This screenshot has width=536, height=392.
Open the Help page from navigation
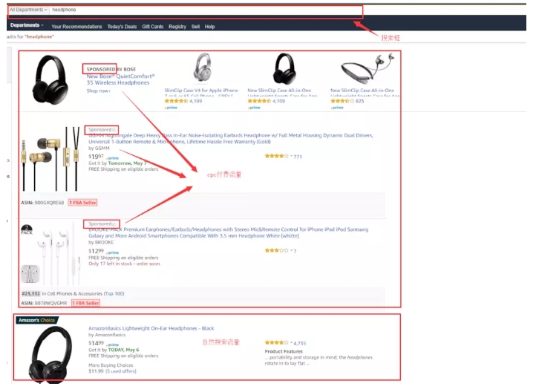tap(210, 27)
